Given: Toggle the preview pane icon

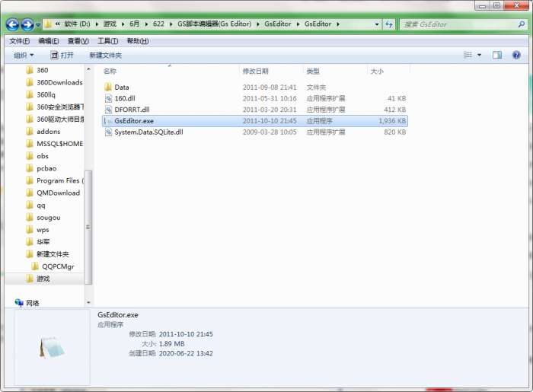Looking at the screenshot, I should pos(497,55).
